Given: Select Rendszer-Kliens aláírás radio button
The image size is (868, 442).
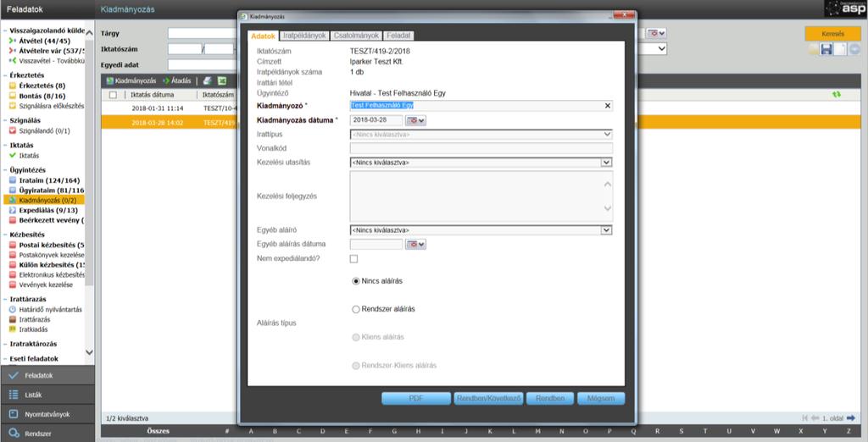Looking at the screenshot, I should click(356, 366).
